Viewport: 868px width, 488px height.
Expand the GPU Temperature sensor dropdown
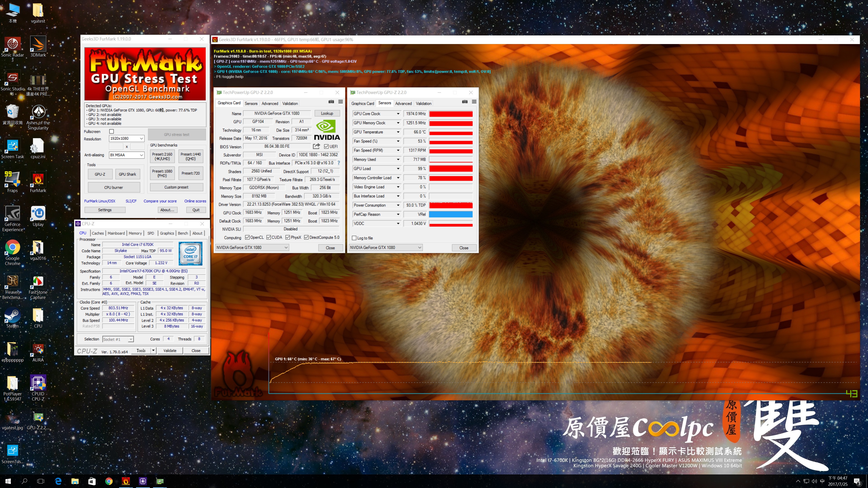pyautogui.click(x=398, y=132)
